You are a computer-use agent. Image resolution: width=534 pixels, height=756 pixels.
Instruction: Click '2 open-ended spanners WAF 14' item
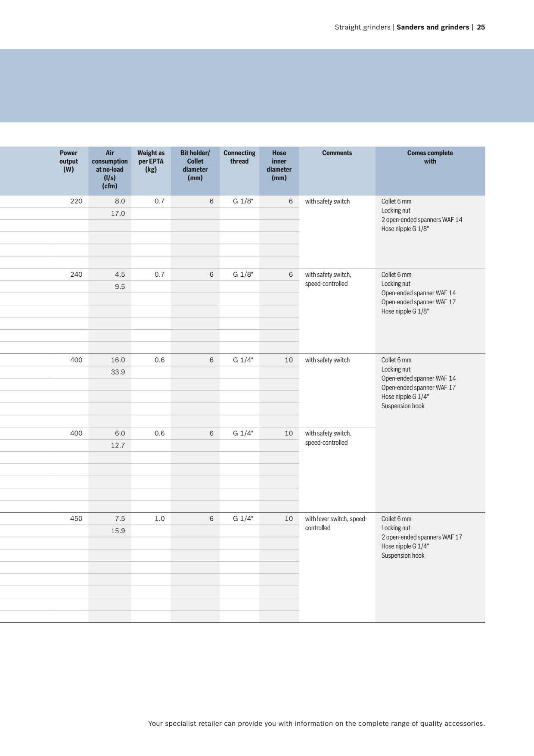(x=422, y=220)
